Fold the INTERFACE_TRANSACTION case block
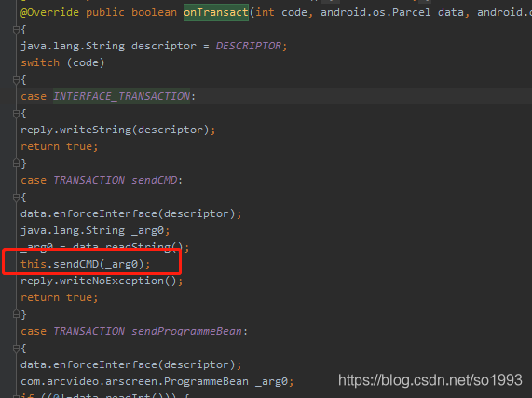Viewport: 532px width, 398px height. tap(16, 114)
